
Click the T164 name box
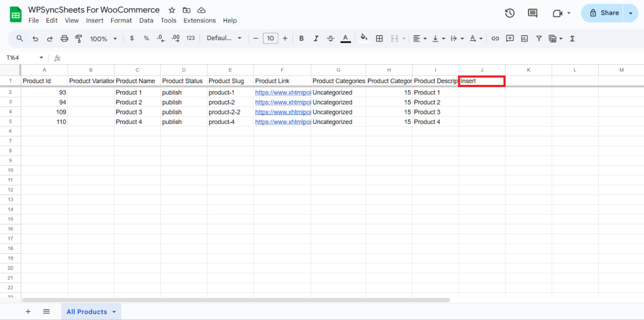(x=21, y=58)
